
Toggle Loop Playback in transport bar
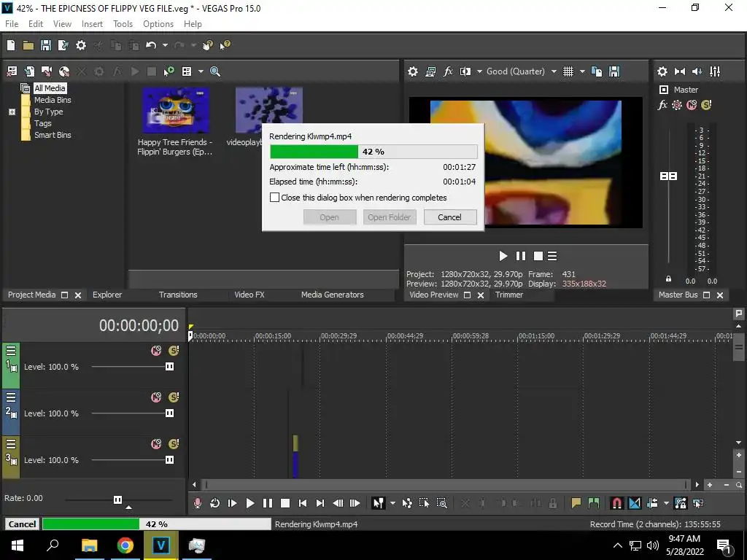pyautogui.click(x=215, y=503)
